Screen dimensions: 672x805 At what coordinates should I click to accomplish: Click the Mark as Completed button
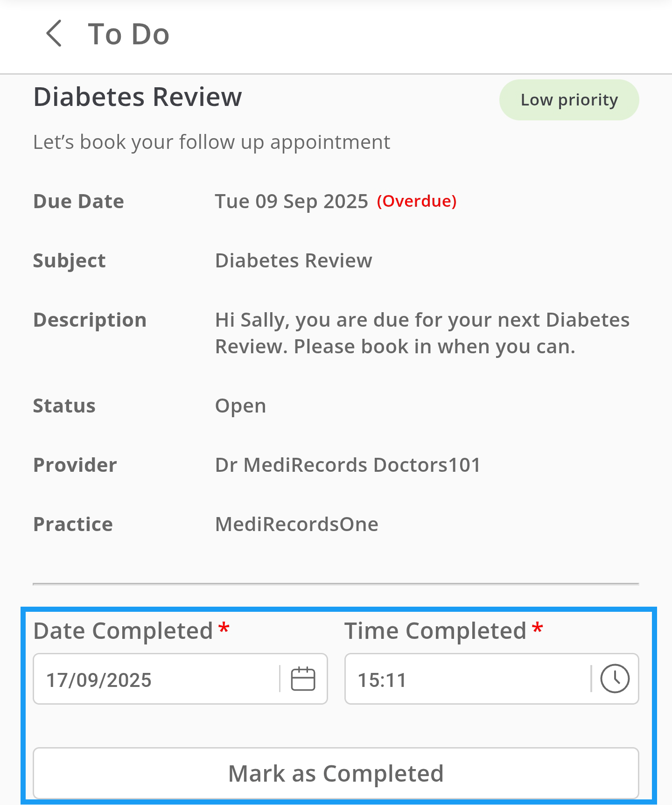(336, 773)
